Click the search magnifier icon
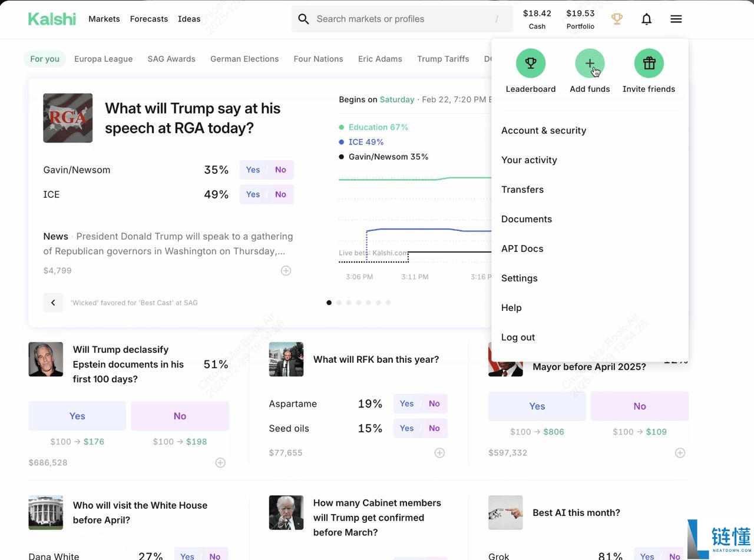 point(303,19)
